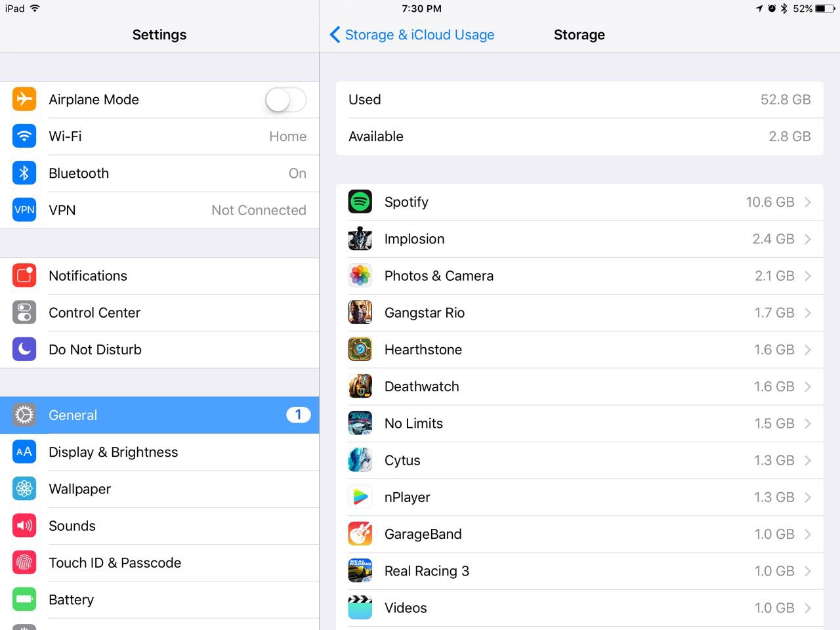The height and width of the screenshot is (630, 840).
Task: Open Videos name label
Action: [406, 608]
